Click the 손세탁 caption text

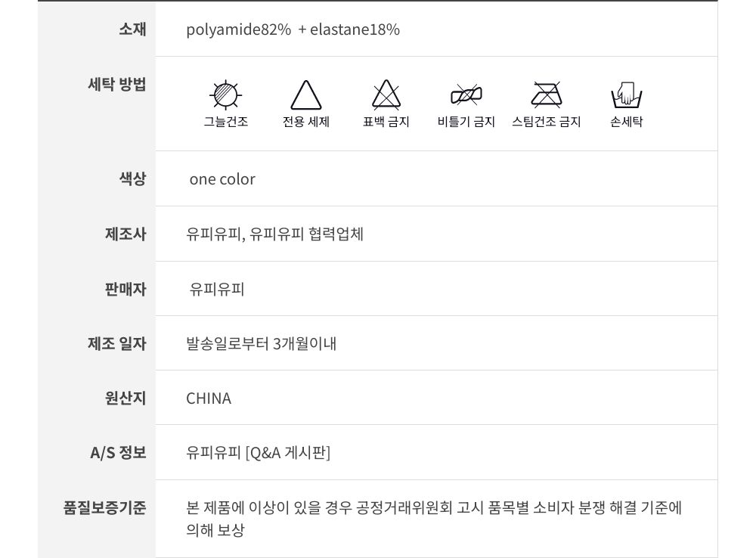[626, 122]
